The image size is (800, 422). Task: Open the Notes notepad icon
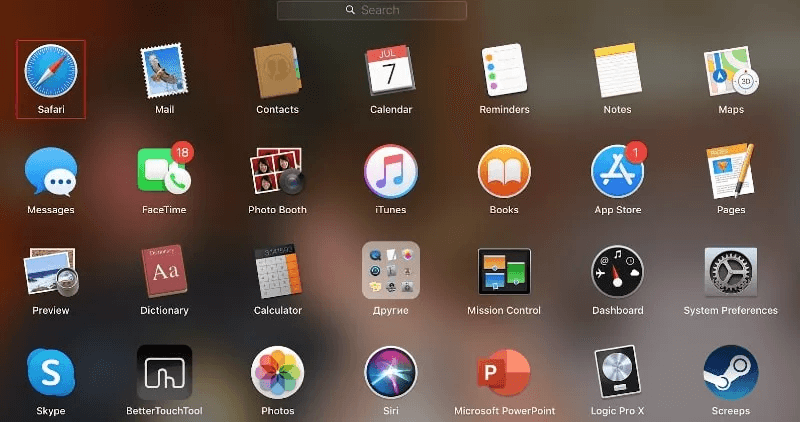tap(617, 71)
